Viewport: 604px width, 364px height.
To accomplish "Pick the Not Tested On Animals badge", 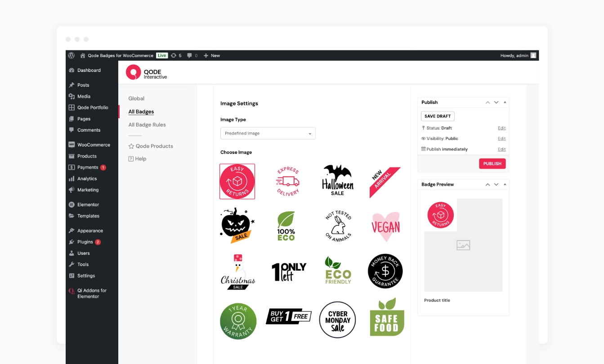I will tap(338, 226).
